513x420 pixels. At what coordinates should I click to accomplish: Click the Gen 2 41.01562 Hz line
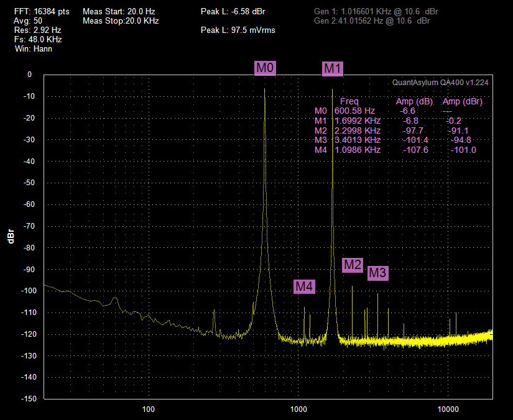coord(372,21)
